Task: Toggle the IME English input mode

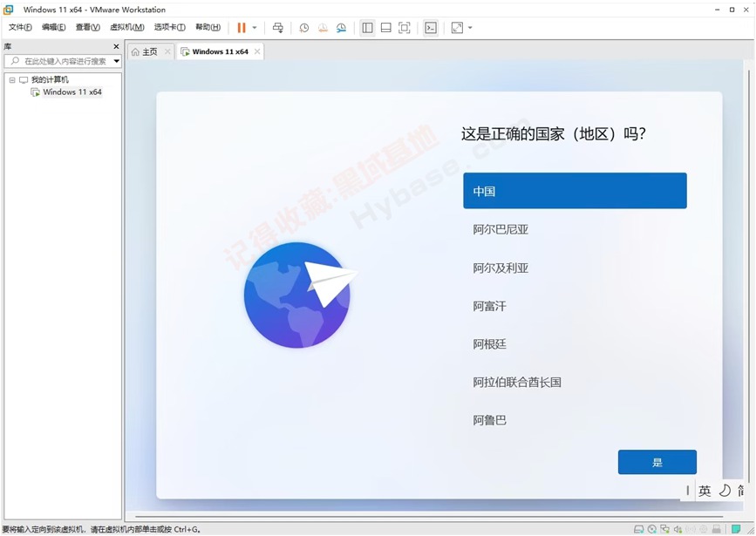Action: pos(705,491)
